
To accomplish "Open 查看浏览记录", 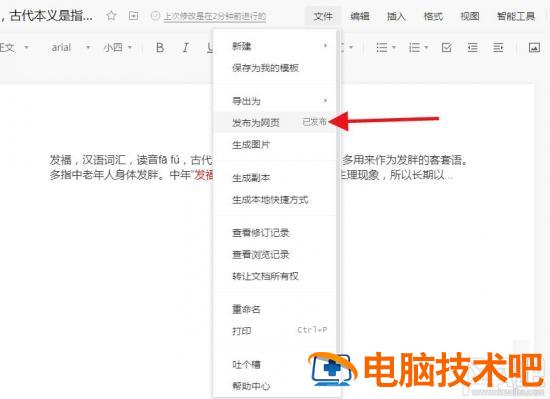I will pos(275,254).
